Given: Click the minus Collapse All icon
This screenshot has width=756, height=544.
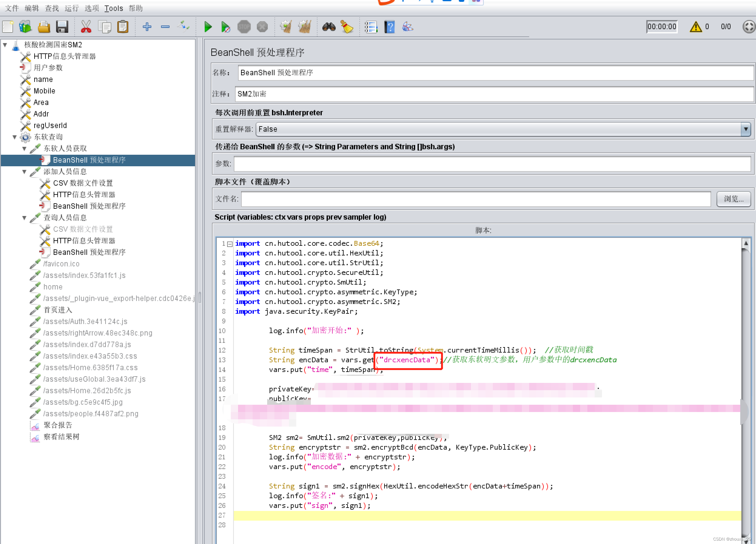Looking at the screenshot, I should (x=165, y=27).
